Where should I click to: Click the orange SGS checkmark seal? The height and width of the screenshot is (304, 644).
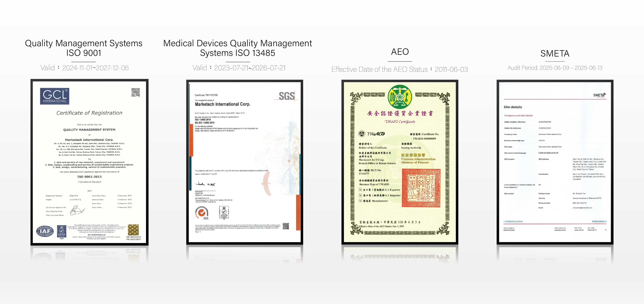click(x=202, y=213)
